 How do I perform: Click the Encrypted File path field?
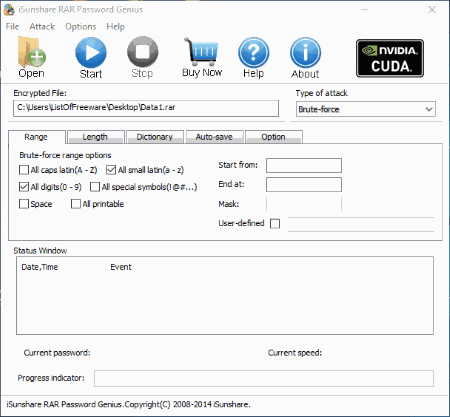coord(146,108)
